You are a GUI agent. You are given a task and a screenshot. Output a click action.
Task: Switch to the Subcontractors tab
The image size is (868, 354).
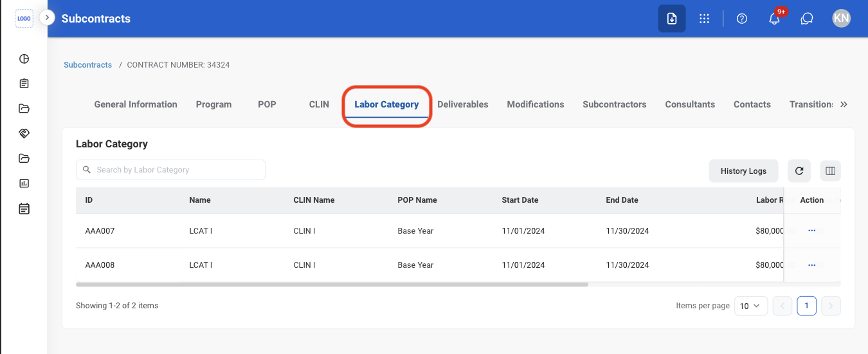click(x=615, y=104)
